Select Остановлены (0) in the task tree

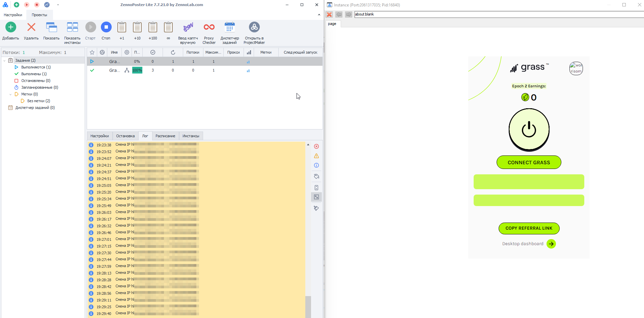pyautogui.click(x=36, y=81)
